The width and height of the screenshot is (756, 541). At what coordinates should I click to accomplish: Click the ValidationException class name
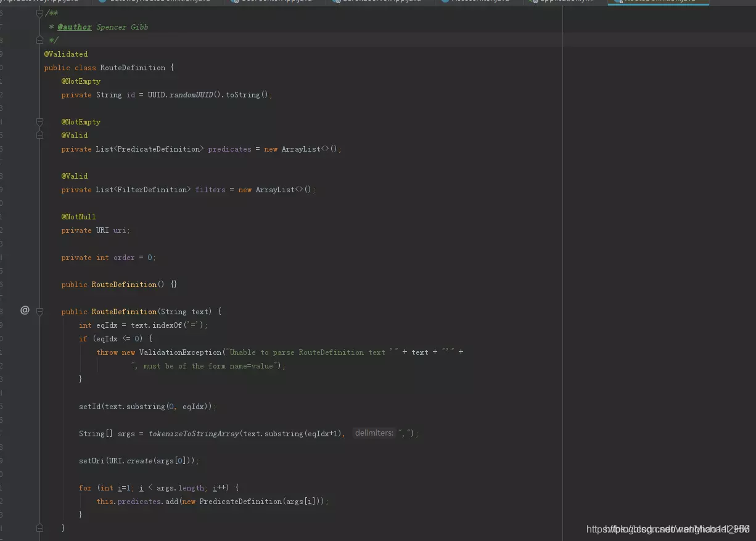(180, 352)
